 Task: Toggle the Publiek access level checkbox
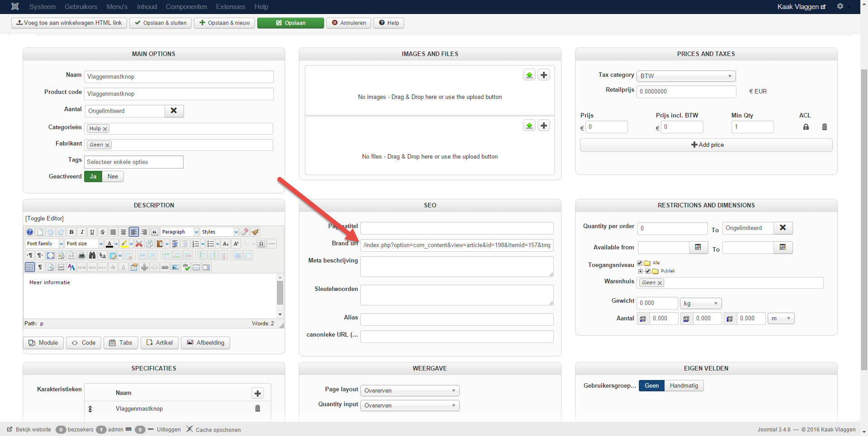tap(647, 271)
